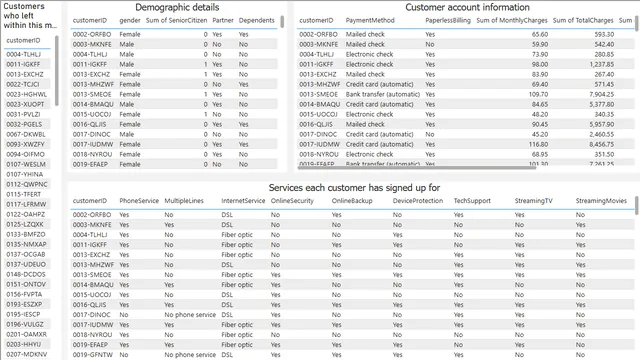Select customer 0196-VULGZ in the slicer
The width and height of the screenshot is (640, 360).
coord(27,324)
